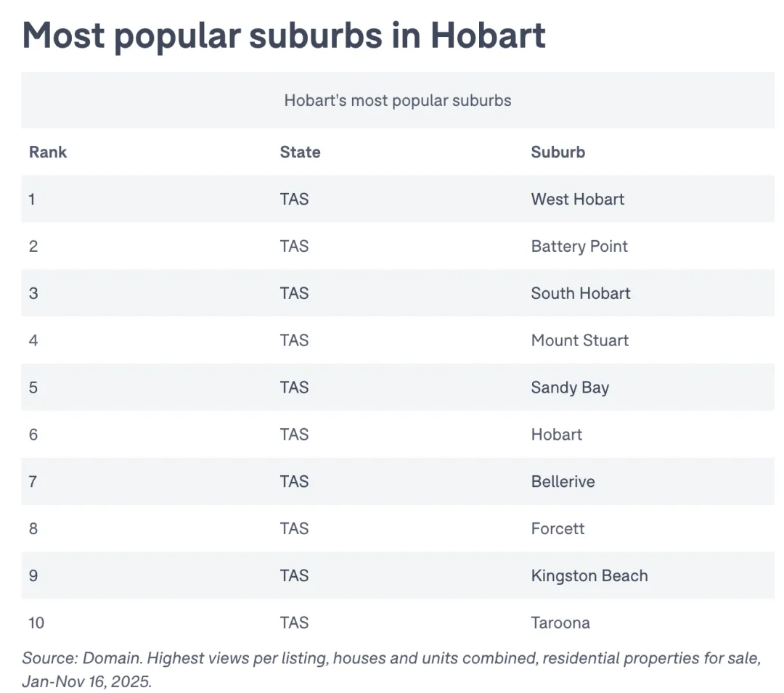Screen dimensions: 784x693
Task: Select the West Hobart suburb cell
Action: 577,200
